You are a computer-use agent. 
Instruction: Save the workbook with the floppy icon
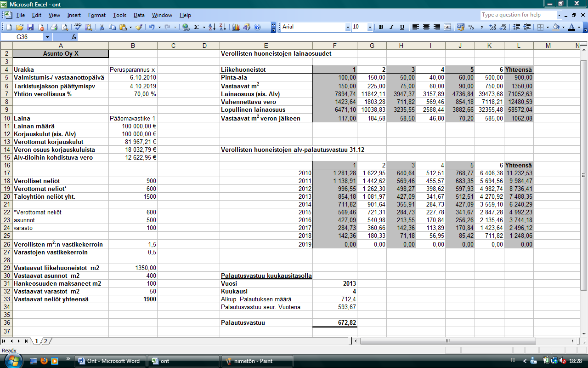click(30, 27)
